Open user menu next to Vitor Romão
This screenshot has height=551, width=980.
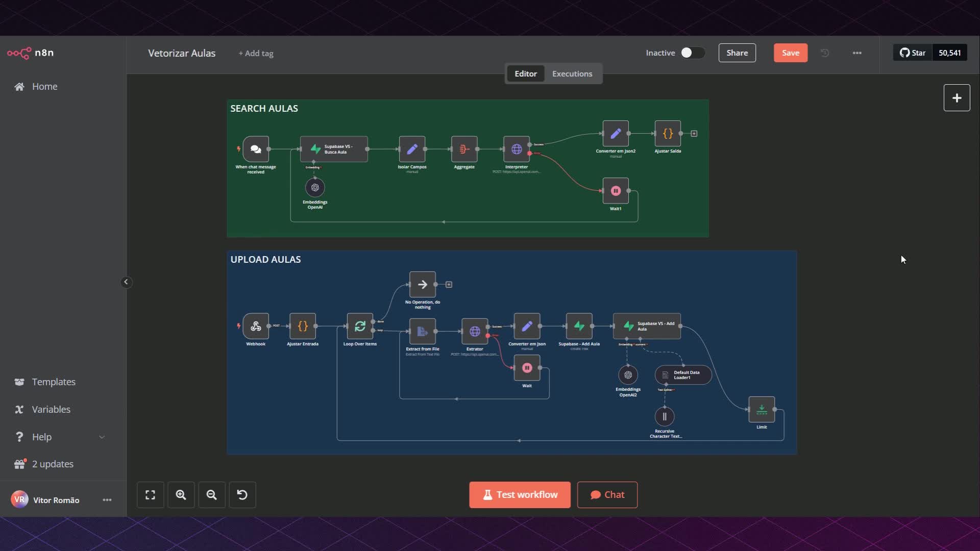click(x=107, y=500)
